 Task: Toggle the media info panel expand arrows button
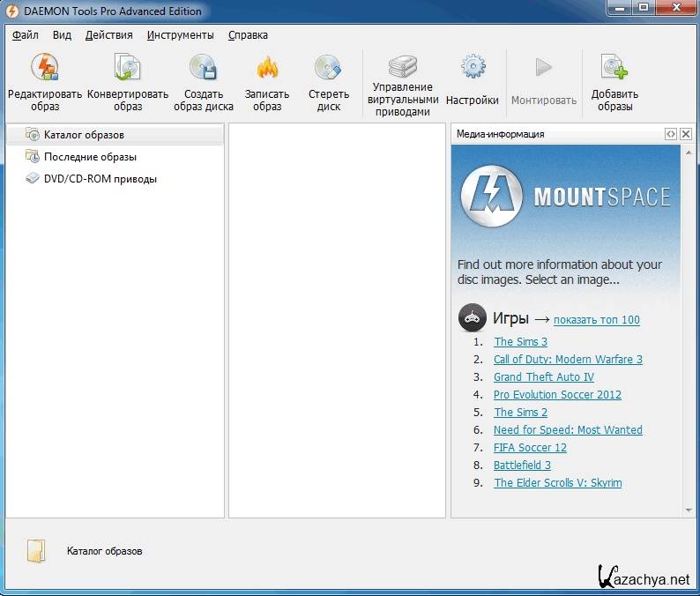pyautogui.click(x=671, y=134)
